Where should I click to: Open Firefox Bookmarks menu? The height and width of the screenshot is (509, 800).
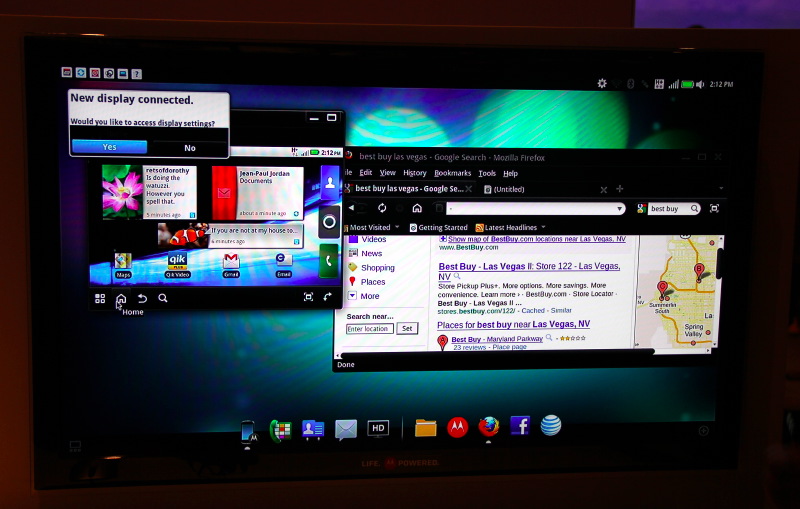tap(453, 173)
